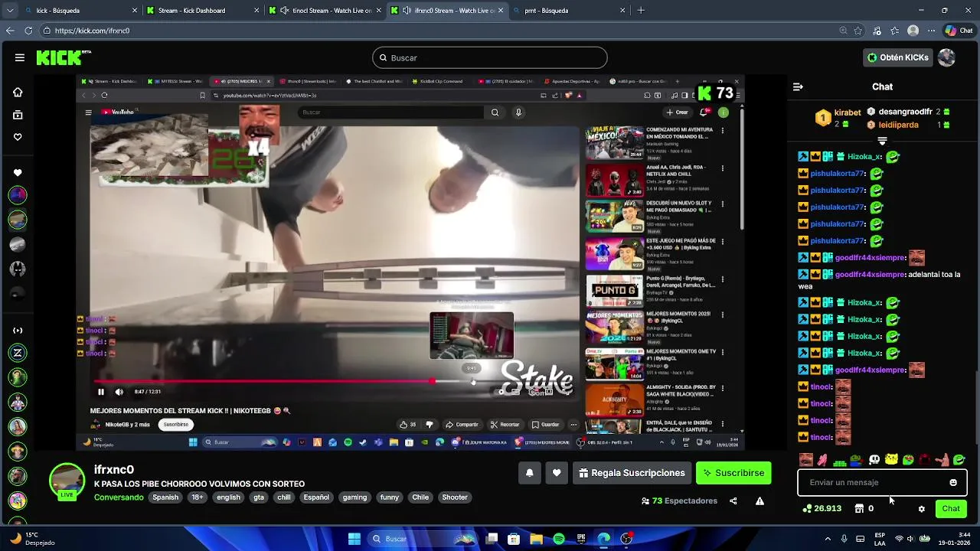
Task: Click the kirabet top gifter name
Action: point(848,112)
